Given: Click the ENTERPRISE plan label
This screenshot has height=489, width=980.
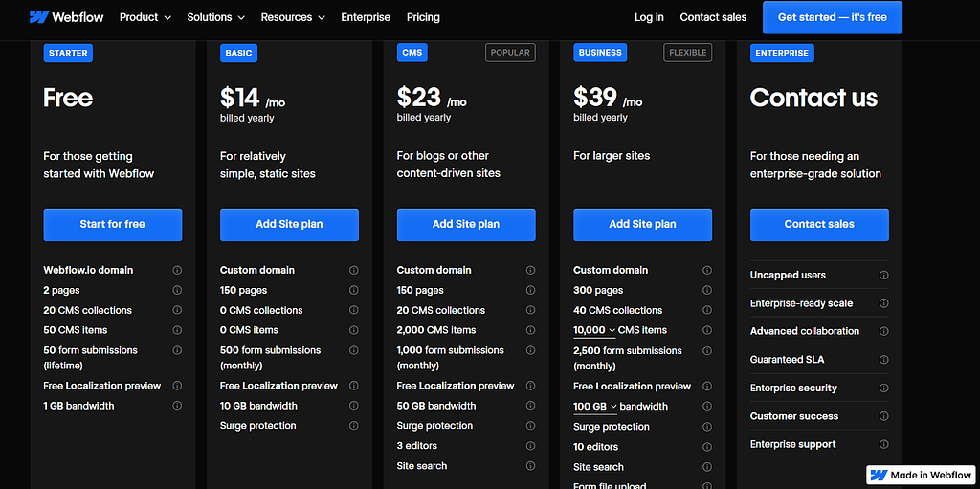Looking at the screenshot, I should pyautogui.click(x=782, y=54).
